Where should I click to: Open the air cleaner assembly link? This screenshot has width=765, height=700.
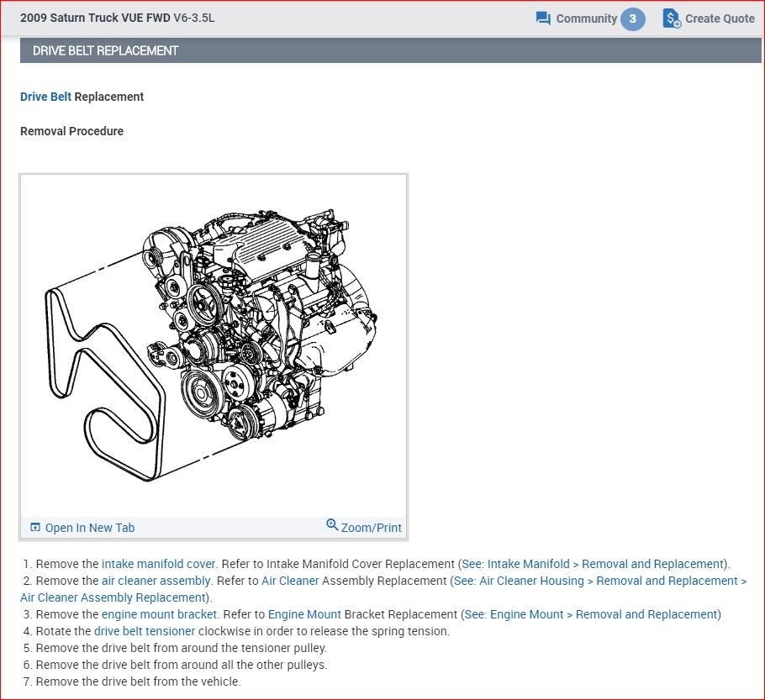point(156,581)
